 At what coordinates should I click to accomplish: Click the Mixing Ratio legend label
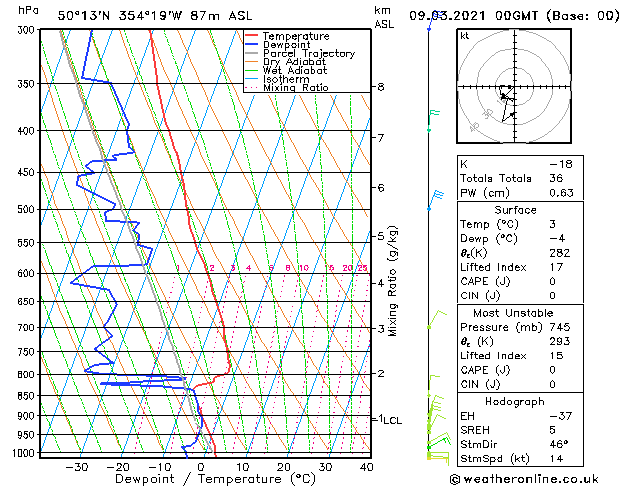(296, 87)
